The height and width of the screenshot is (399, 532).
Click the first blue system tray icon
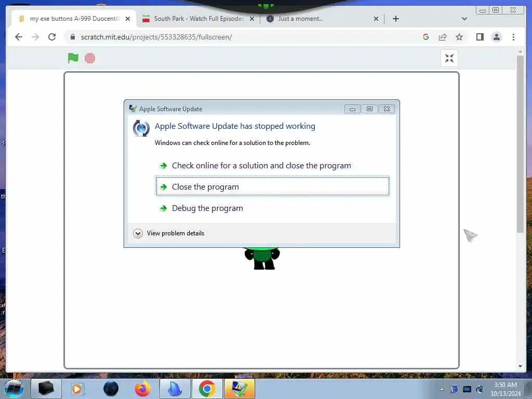454,389
